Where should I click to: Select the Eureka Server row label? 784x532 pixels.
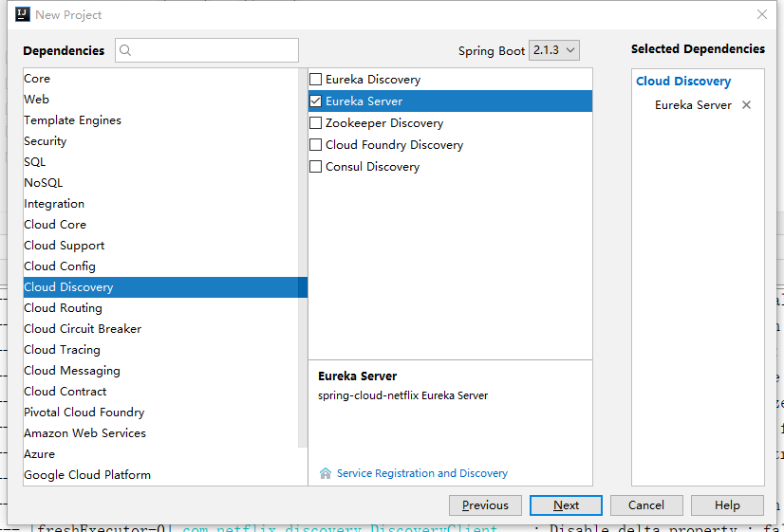pos(364,101)
